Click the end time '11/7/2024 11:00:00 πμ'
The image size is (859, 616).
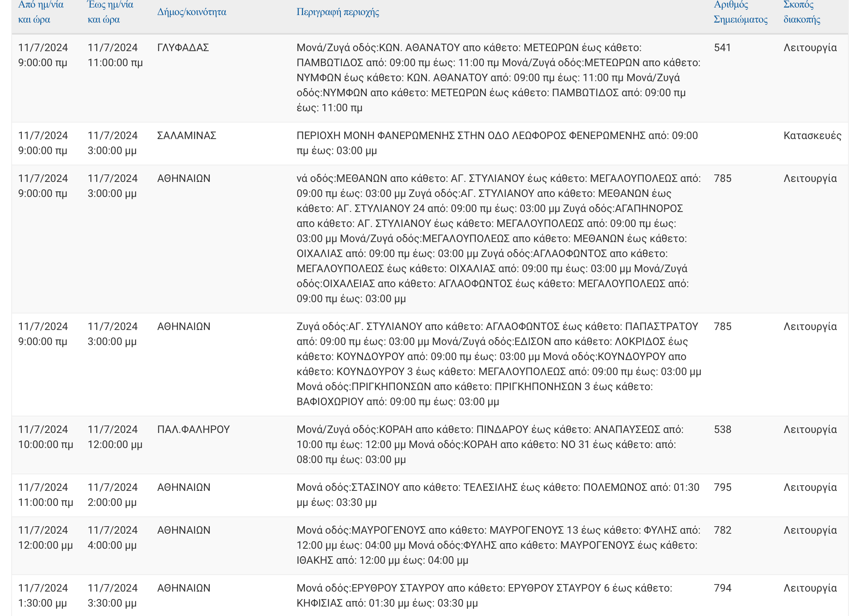115,55
